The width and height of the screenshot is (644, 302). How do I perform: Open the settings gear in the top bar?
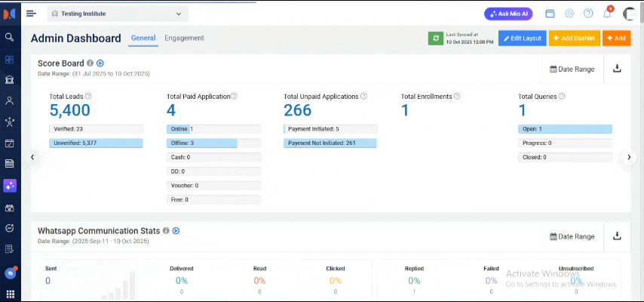pos(569,14)
